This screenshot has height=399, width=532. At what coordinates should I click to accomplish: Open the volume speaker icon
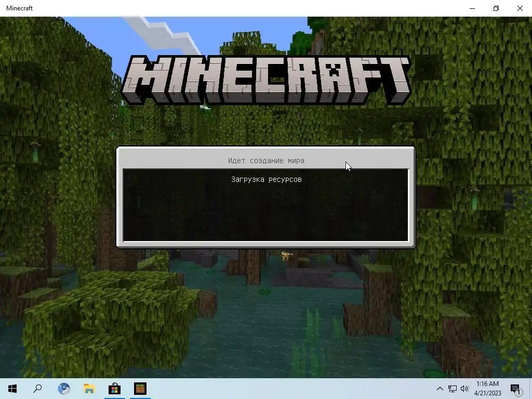click(464, 389)
